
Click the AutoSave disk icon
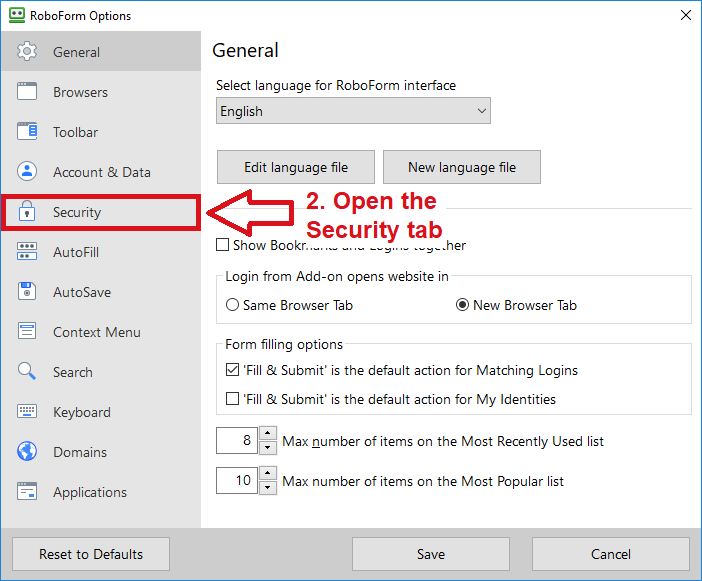[27, 292]
